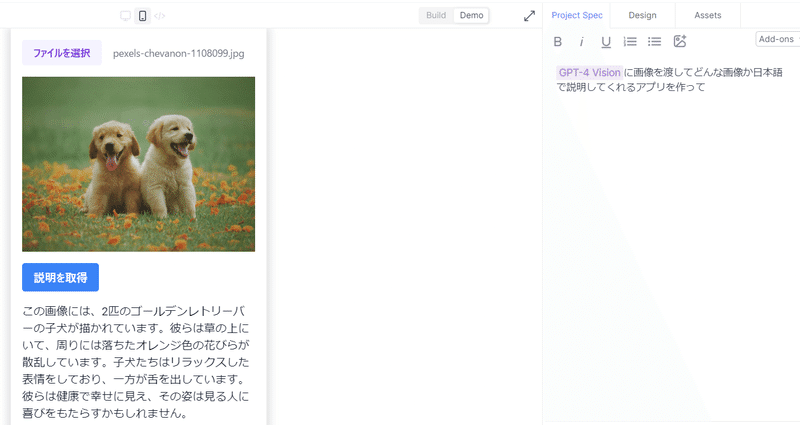Screen dimensions: 800x425
Task: Switch to desktop preview icon
Action: [125, 16]
